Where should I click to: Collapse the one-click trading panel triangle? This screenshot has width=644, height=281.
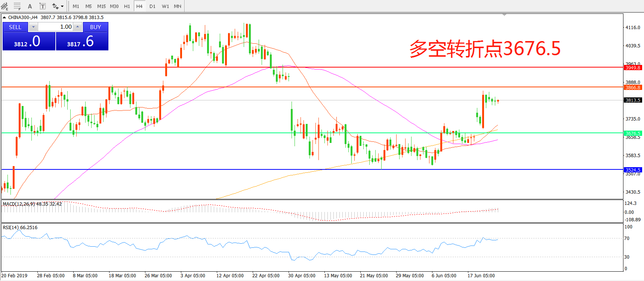4,18
